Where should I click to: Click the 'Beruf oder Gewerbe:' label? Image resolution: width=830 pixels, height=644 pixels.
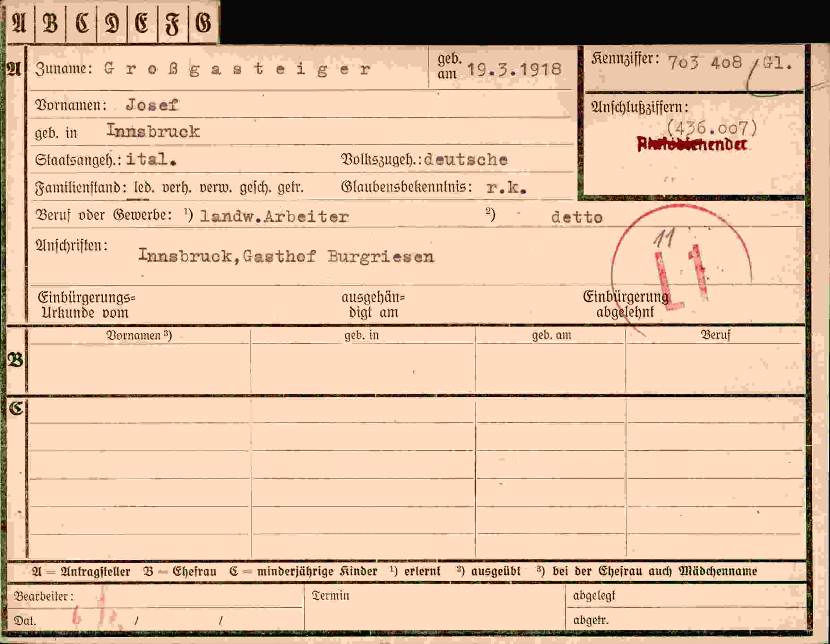click(103, 215)
